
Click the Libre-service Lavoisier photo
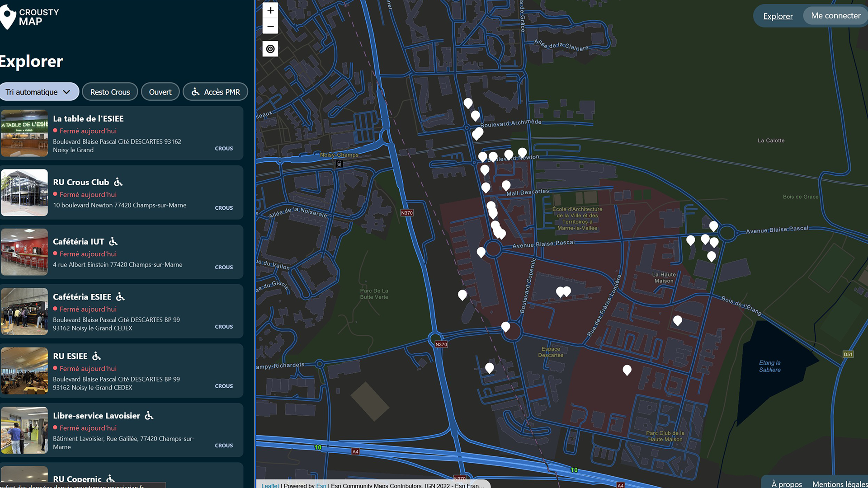coord(24,430)
